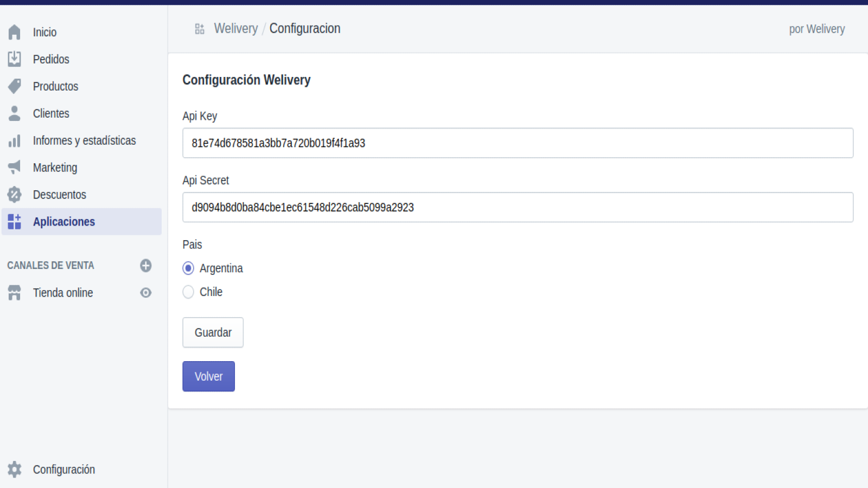The image size is (868, 488).
Task: Select Aplicaciones in the sidebar
Action: click(81, 222)
